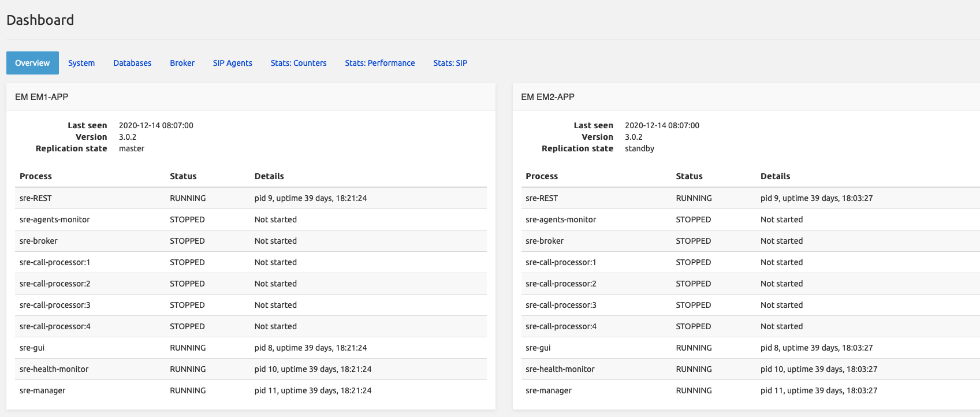Click the EM EM1-APP panel title

(42, 97)
